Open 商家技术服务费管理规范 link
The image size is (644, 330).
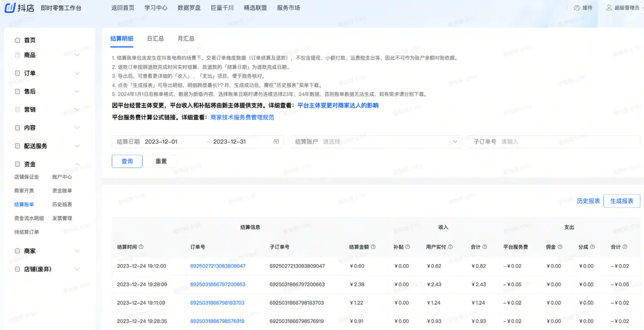click(x=242, y=117)
